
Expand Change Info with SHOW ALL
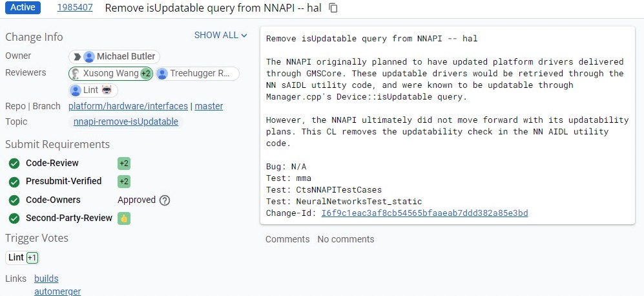coord(220,36)
